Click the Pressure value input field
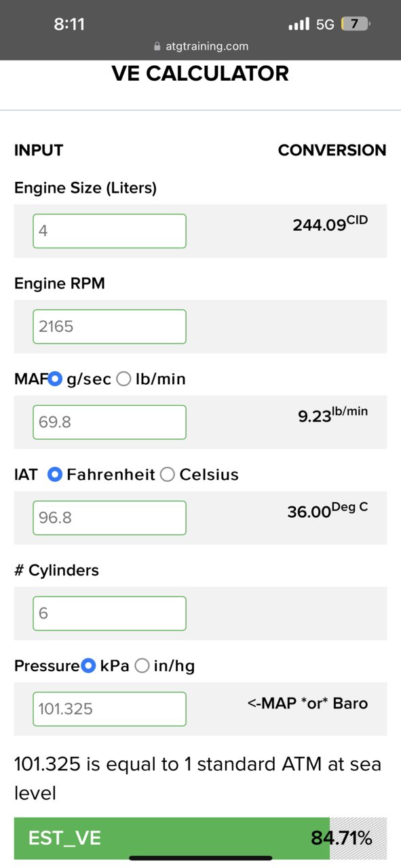This screenshot has width=401, height=868. [x=109, y=709]
